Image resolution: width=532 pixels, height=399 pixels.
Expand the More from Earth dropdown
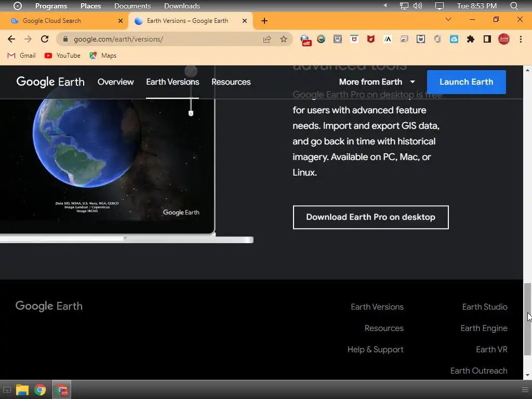377,82
